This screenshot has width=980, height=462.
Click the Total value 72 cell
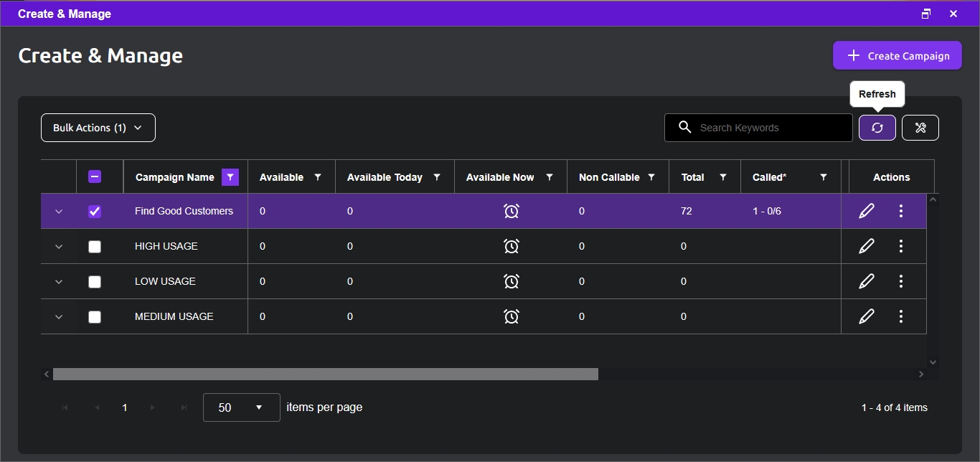coord(705,211)
